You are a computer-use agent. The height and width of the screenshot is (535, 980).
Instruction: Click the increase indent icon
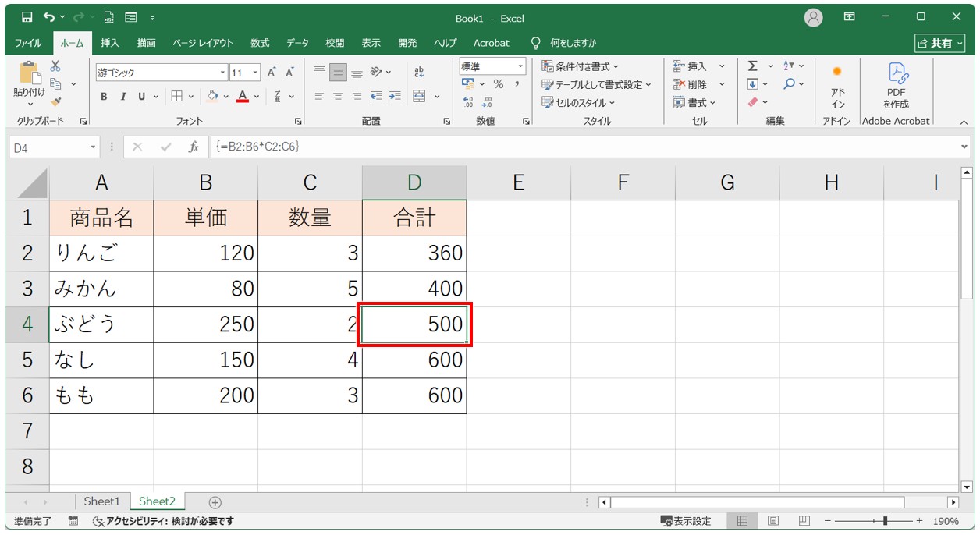point(395,97)
